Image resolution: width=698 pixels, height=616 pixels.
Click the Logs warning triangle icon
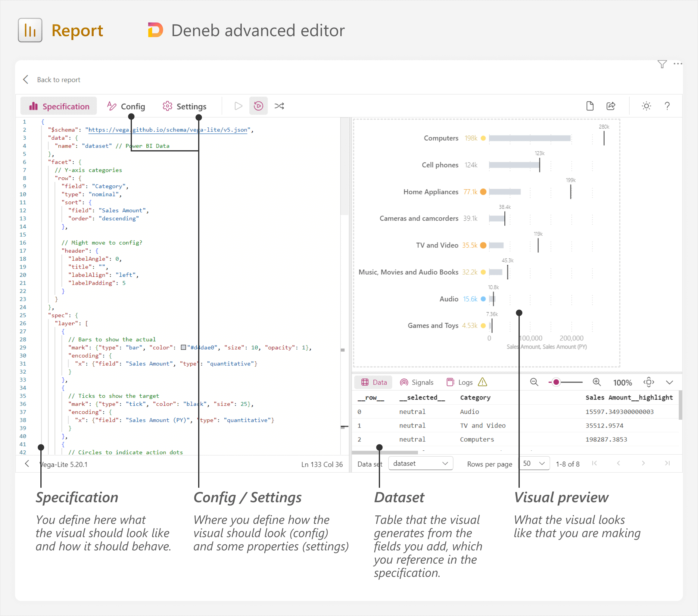[482, 382]
